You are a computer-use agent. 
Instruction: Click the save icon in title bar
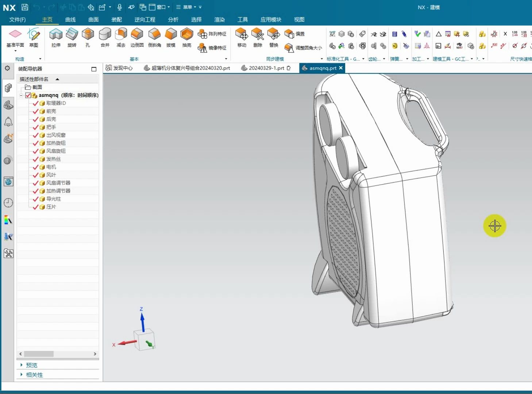[x=25, y=7]
